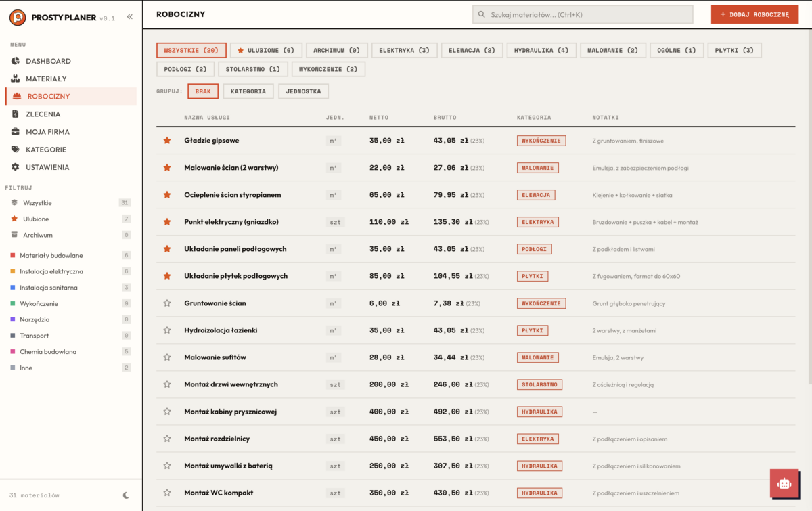812x511 pixels.
Task: Click the Szukaj materiałów search field
Action: click(582, 14)
